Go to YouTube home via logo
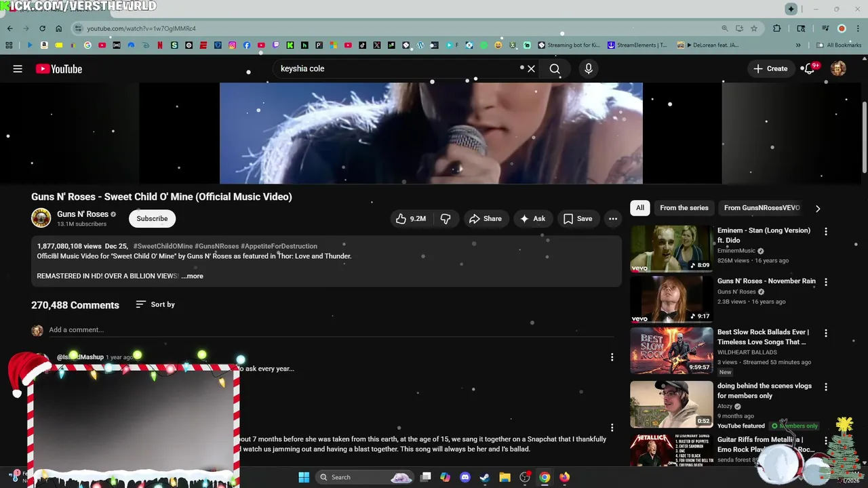The image size is (868, 488). [59, 68]
